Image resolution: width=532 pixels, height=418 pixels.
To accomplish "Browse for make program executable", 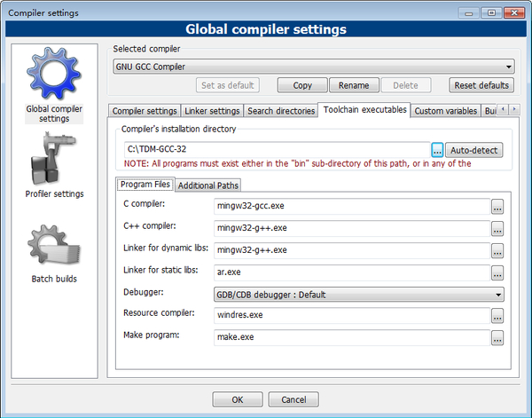I will point(497,337).
